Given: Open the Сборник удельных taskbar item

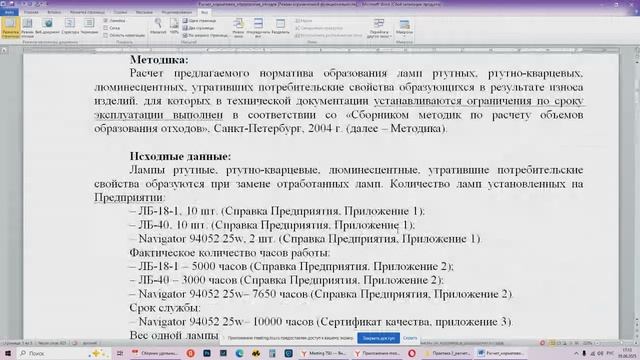Looking at the screenshot, I should tap(155, 353).
